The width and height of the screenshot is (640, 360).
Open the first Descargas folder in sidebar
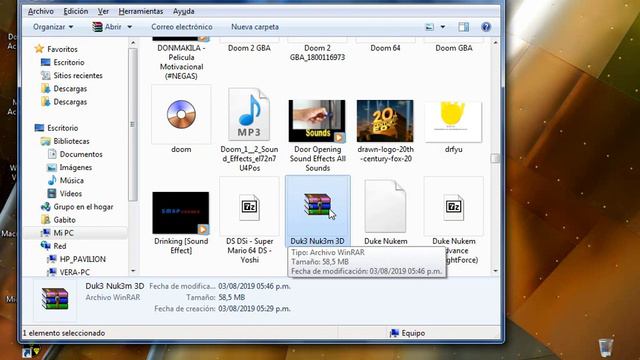click(x=64, y=89)
